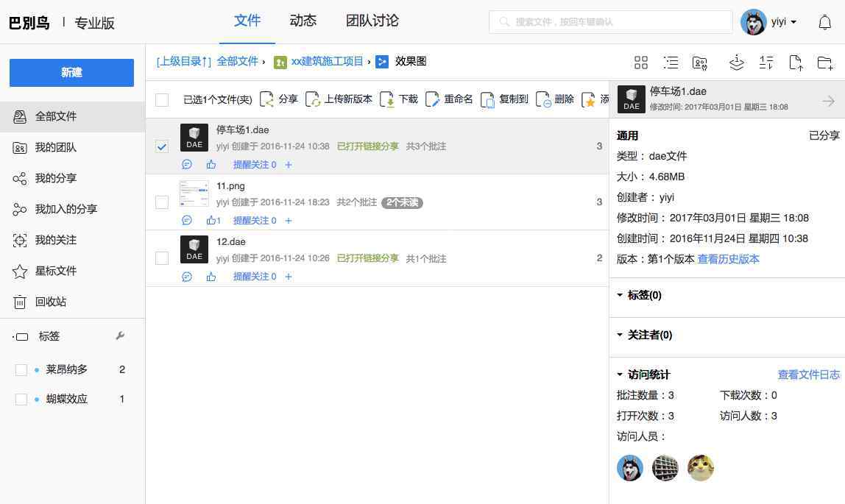Click the sort settings icon in toolbar
Image resolution: width=845 pixels, height=504 pixels.
tap(766, 63)
